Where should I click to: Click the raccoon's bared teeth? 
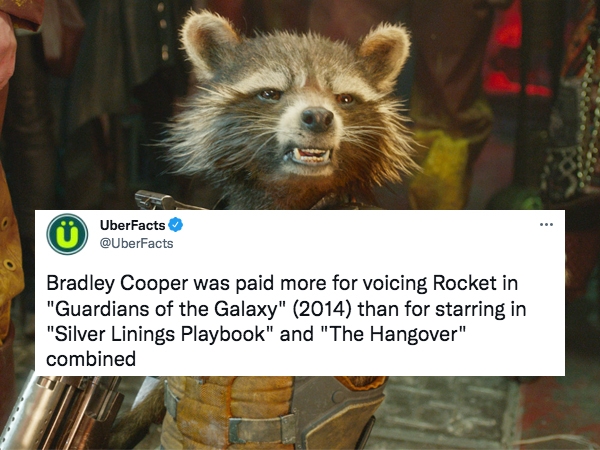tap(310, 155)
